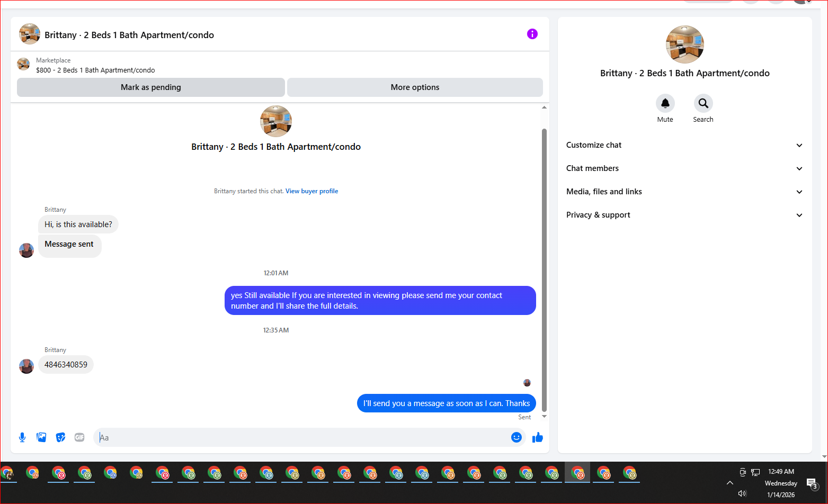This screenshot has width=828, height=504.
Task: Click the 'Message sent' bubble
Action: 69,246
